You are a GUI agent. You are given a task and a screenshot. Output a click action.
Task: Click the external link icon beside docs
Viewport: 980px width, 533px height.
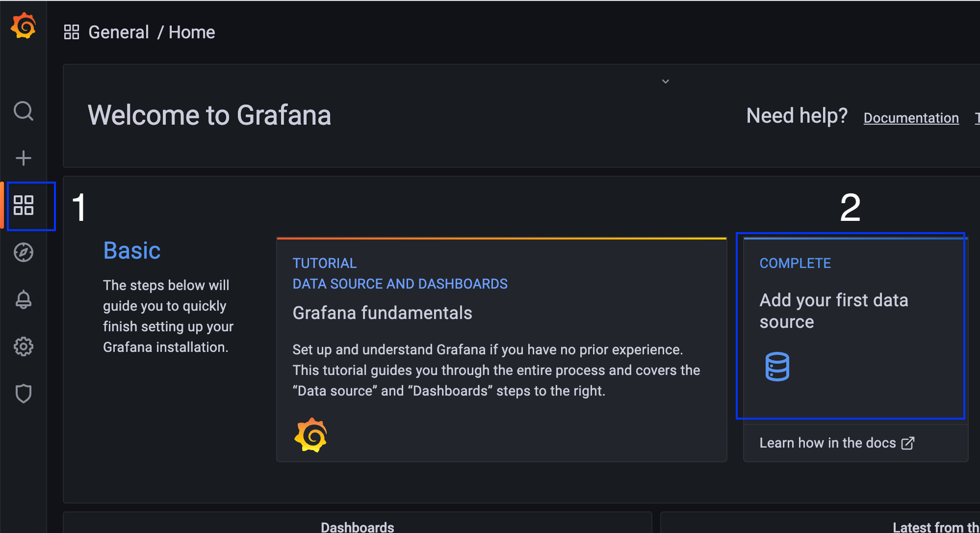908,443
